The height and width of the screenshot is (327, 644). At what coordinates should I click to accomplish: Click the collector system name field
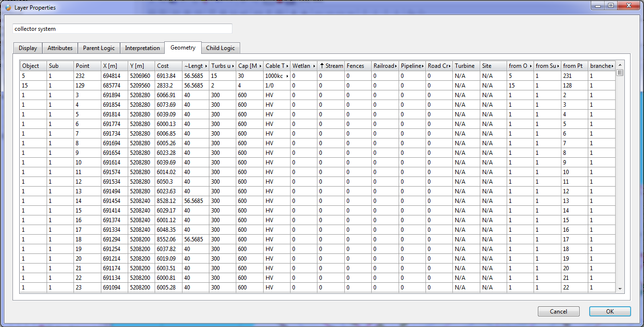coord(122,29)
